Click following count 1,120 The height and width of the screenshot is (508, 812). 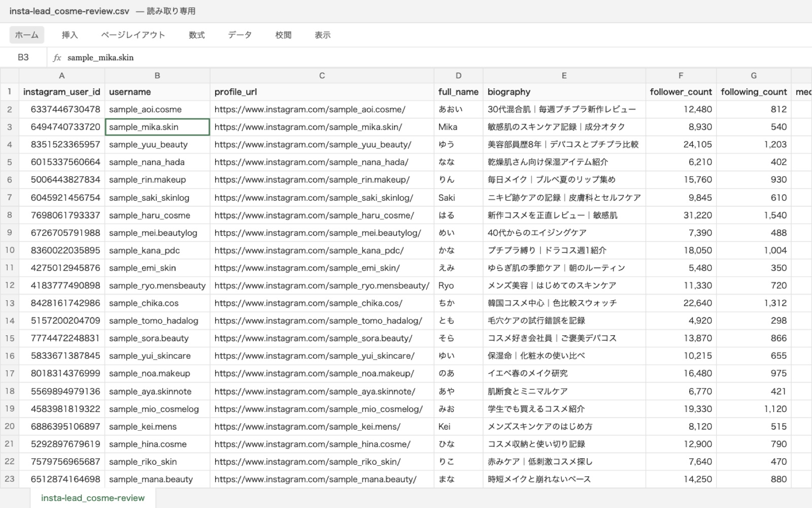coord(754,409)
